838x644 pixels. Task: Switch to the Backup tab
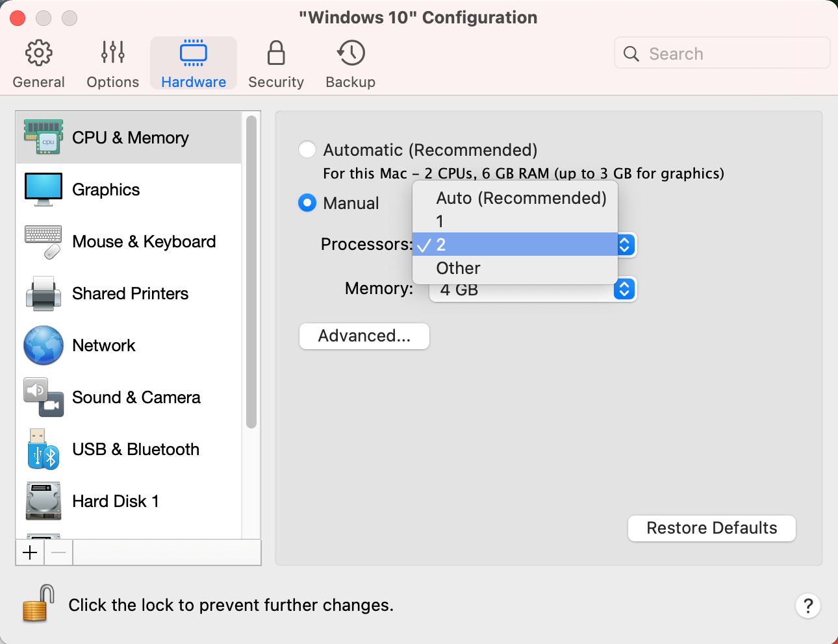350,64
